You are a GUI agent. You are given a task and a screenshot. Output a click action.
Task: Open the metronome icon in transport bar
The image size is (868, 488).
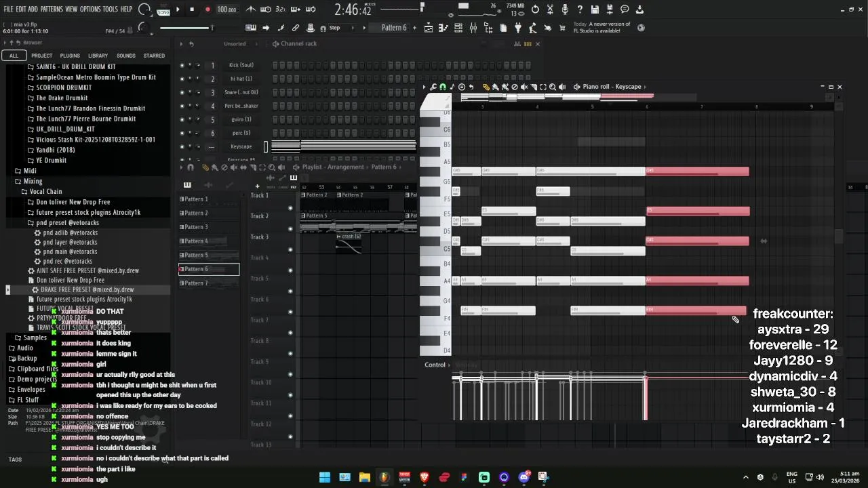[251, 9]
